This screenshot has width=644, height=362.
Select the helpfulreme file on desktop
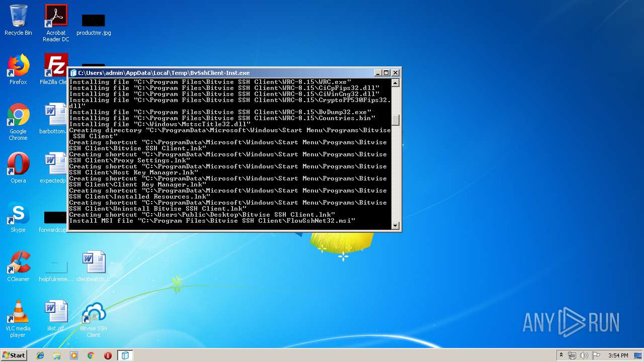pos(55,270)
